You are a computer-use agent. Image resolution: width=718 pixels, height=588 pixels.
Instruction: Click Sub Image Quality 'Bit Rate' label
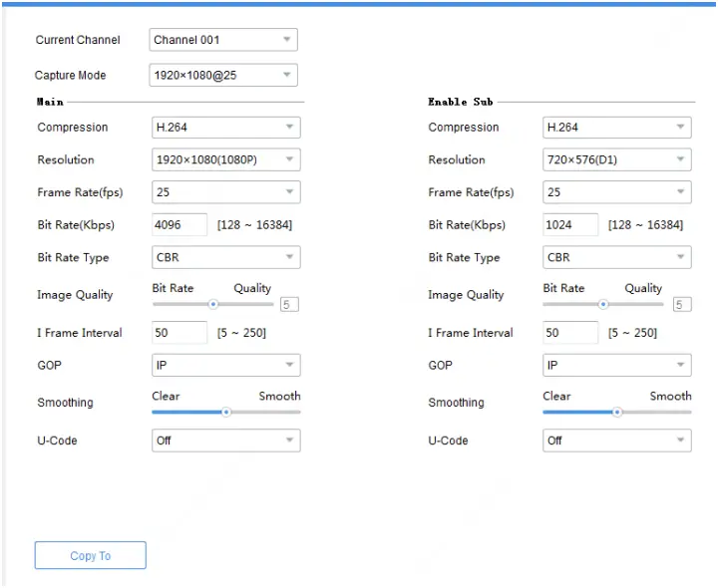[x=563, y=288]
